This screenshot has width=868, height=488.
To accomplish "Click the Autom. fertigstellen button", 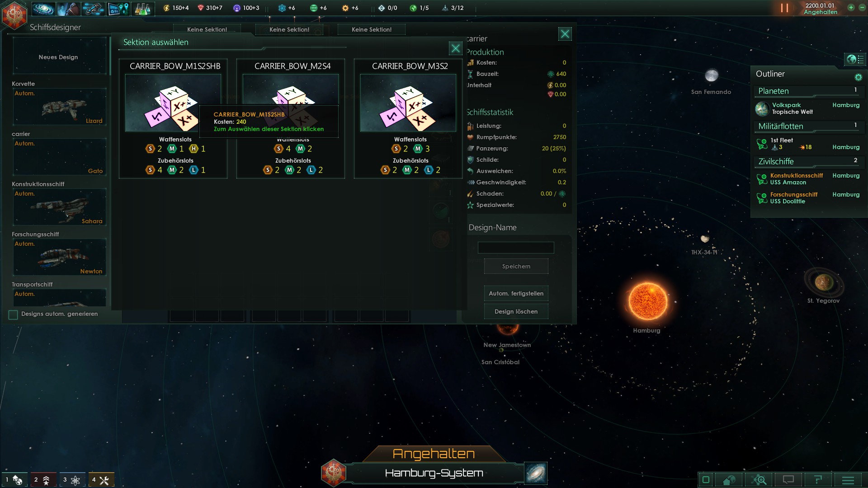I will click(x=516, y=293).
